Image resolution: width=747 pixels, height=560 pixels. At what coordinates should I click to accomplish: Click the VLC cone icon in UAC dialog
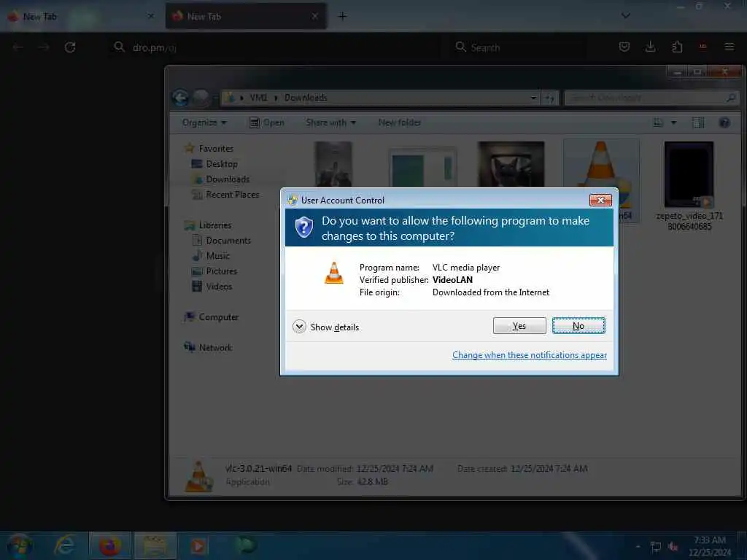click(x=334, y=273)
